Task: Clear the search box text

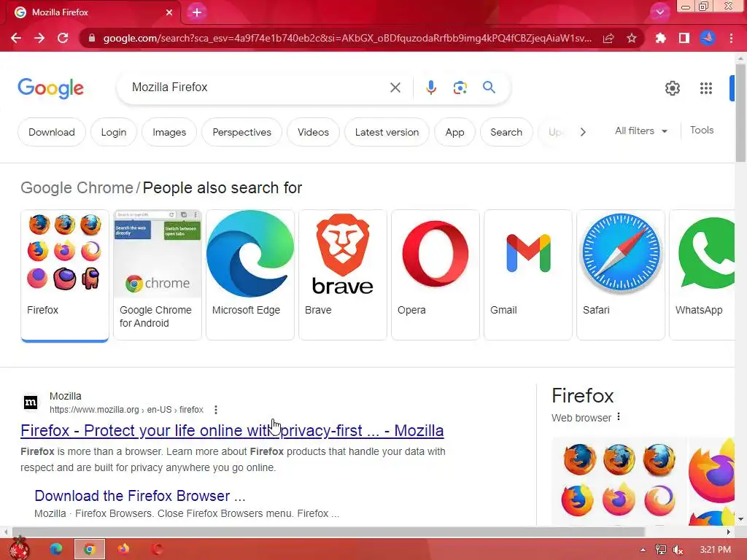Action: coord(395,87)
